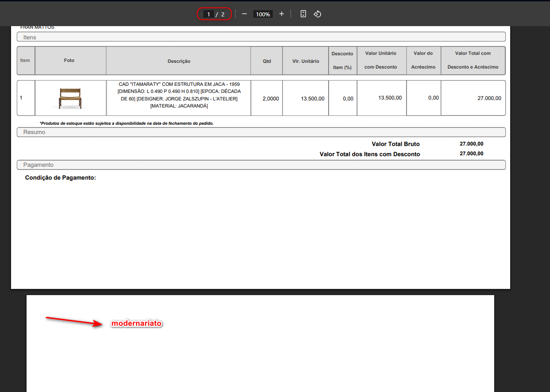Click the Foto column header

[69, 60]
